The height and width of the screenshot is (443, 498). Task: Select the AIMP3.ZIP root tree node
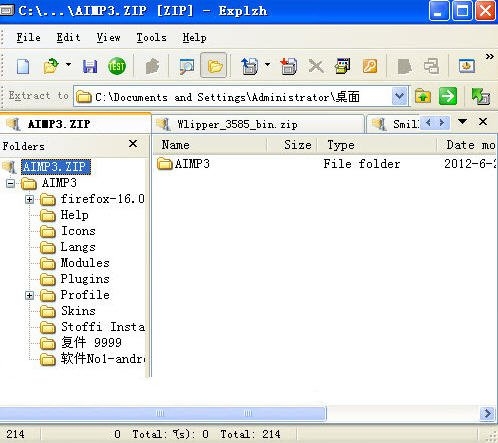(x=56, y=167)
